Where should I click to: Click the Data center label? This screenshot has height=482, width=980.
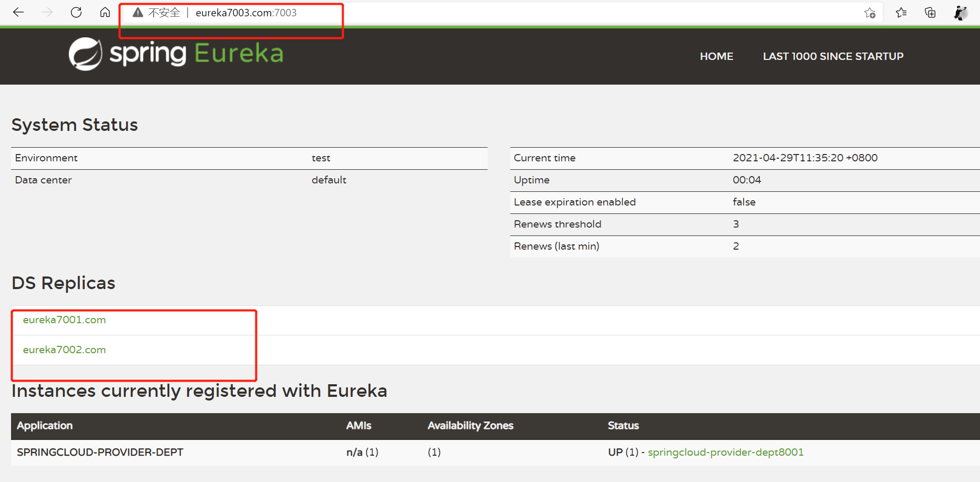click(x=43, y=180)
